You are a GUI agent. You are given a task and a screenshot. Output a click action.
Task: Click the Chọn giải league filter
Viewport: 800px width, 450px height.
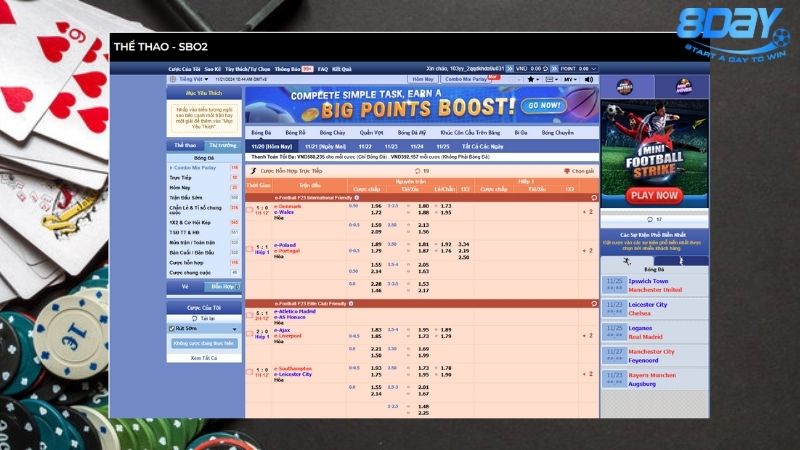[x=579, y=171]
